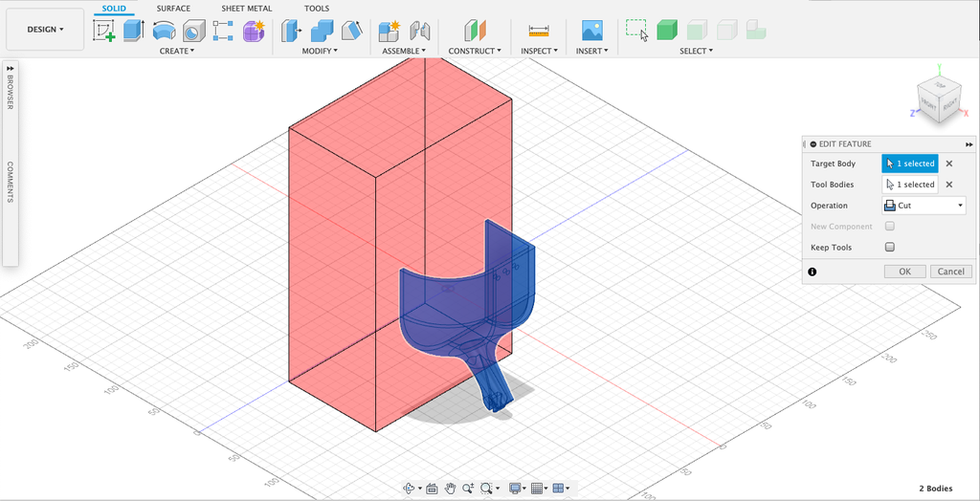Select the Hole tool
980x501 pixels.
[x=193, y=31]
